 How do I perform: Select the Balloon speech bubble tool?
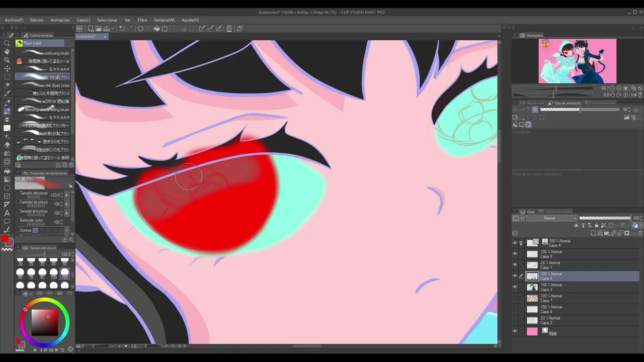click(7, 222)
